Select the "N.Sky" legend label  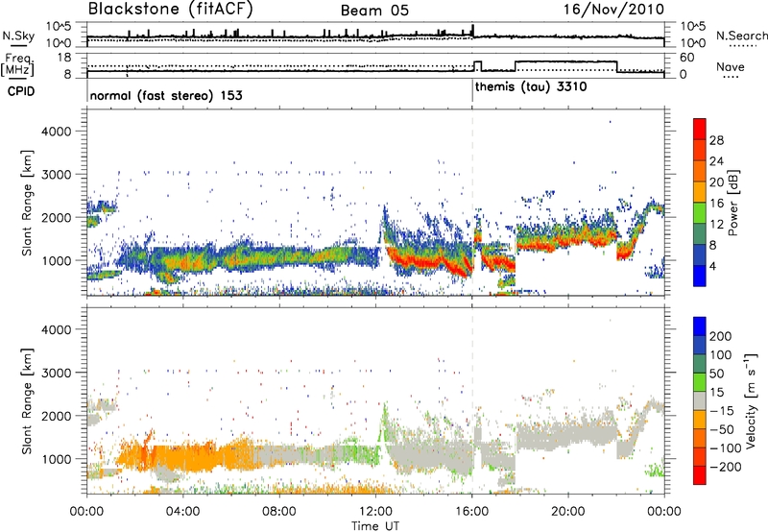[18, 36]
